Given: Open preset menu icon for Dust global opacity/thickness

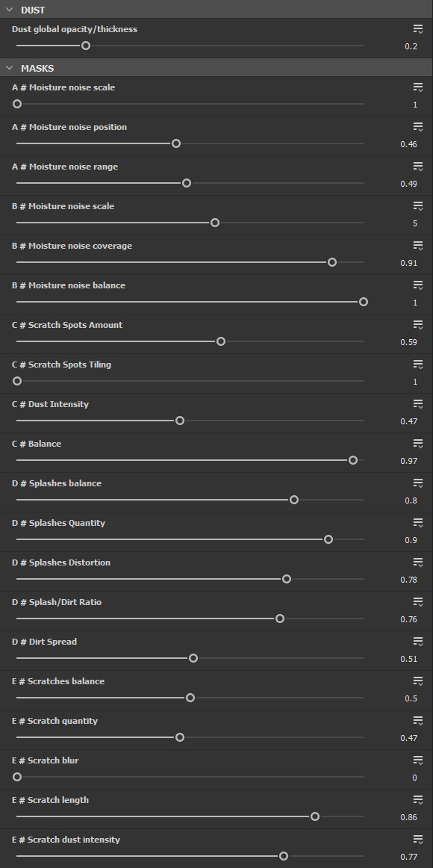Looking at the screenshot, I should (x=418, y=29).
